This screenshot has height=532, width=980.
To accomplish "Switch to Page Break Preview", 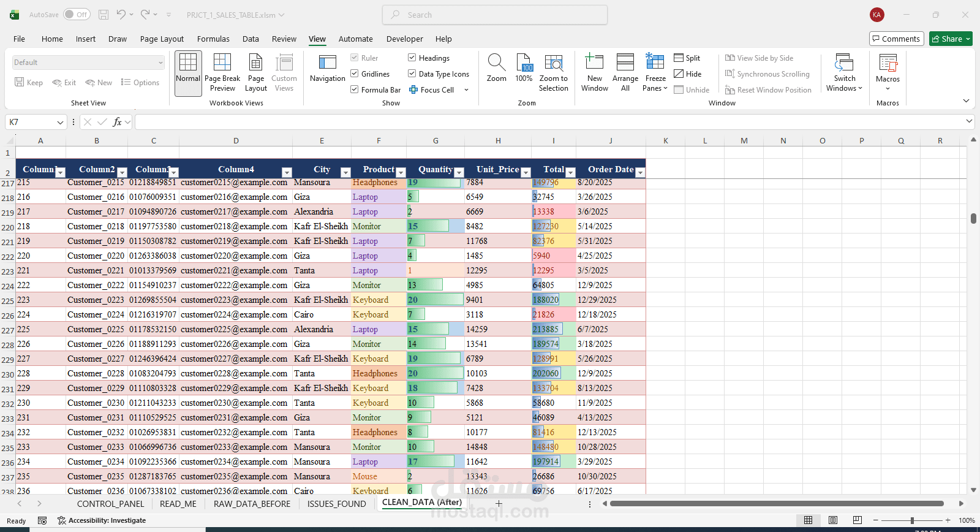I will tap(222, 73).
